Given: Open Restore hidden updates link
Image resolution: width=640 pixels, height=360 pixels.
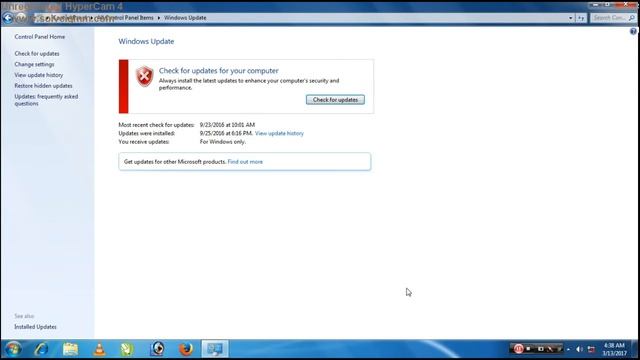Looking at the screenshot, I should [43, 86].
